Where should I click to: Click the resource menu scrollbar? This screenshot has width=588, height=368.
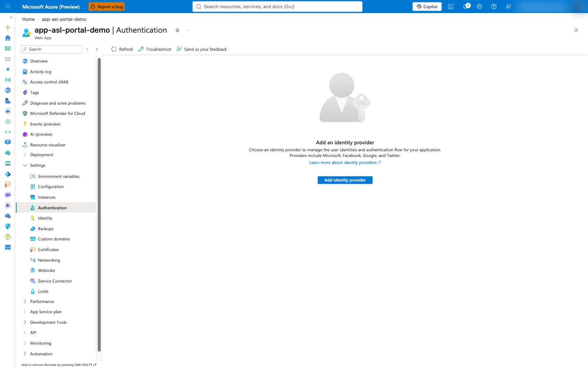pyautogui.click(x=99, y=204)
